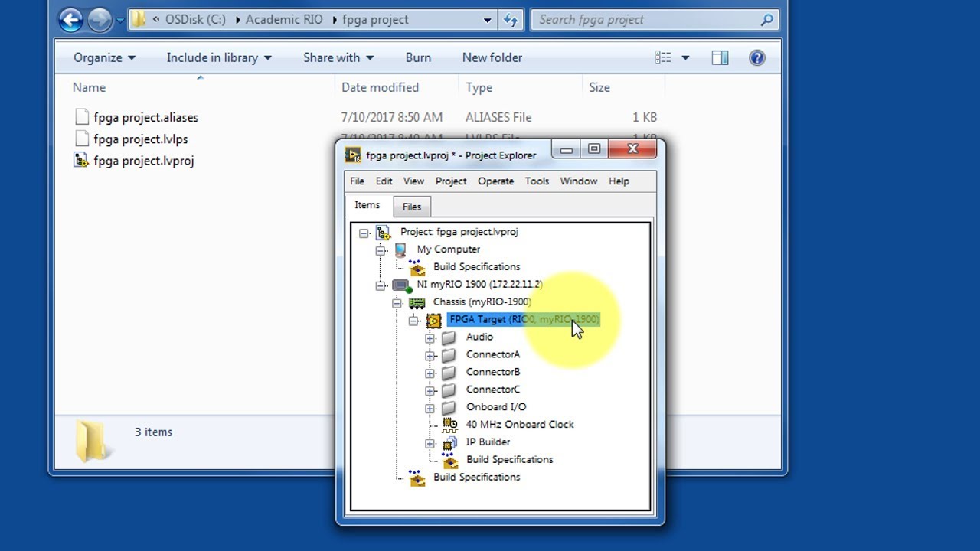Expand the Audio folder node

pyautogui.click(x=430, y=338)
